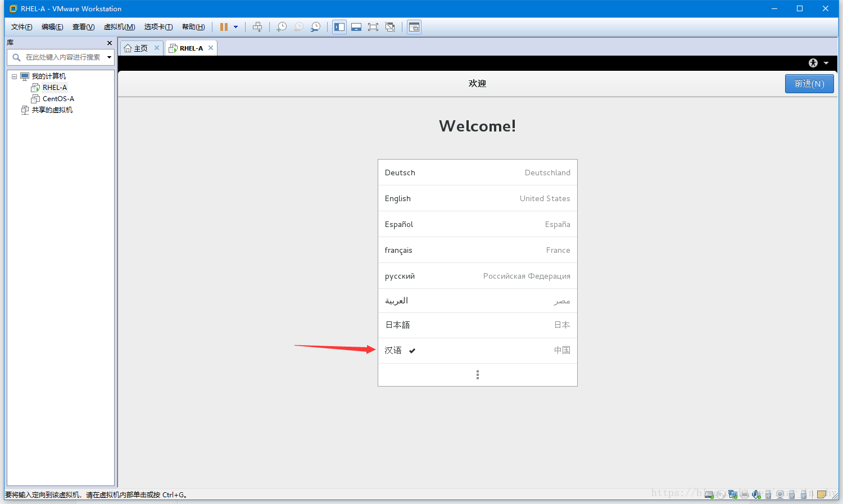The width and height of the screenshot is (843, 504).
Task: Click the network adapter status icon
Action: [733, 494]
